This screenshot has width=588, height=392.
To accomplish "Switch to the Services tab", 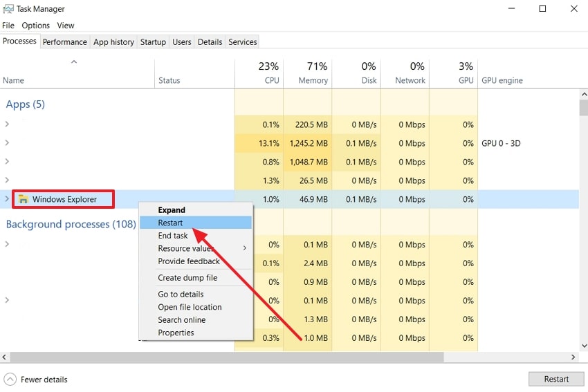I will click(x=243, y=42).
